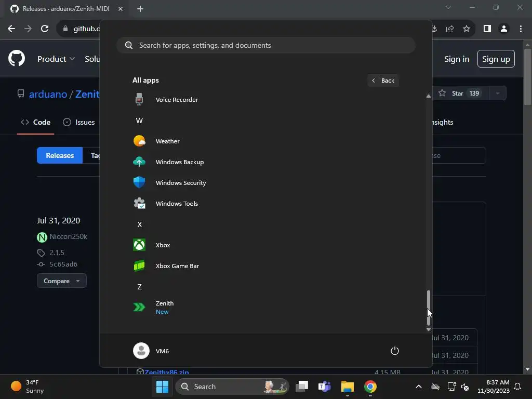532x399 pixels.
Task: Open the Voice Recorder app icon
Action: [139, 99]
